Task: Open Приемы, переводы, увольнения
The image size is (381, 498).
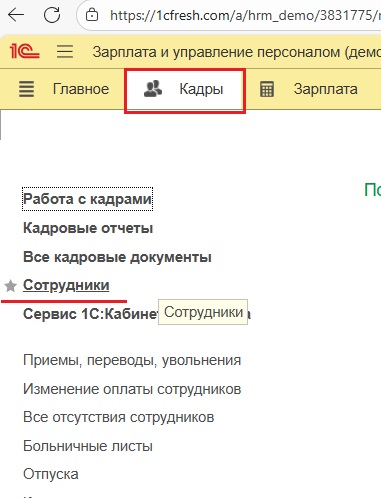Action: point(132,360)
